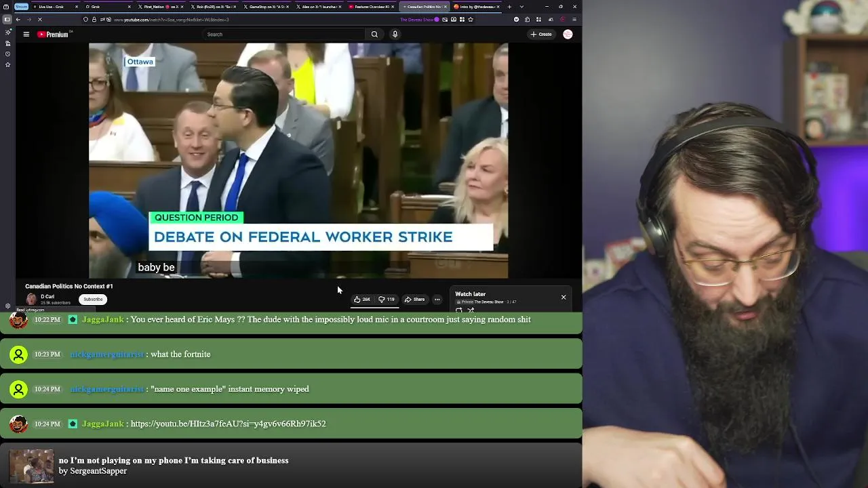
Task: Open sidebar settings gear icon
Action: [x=7, y=306]
